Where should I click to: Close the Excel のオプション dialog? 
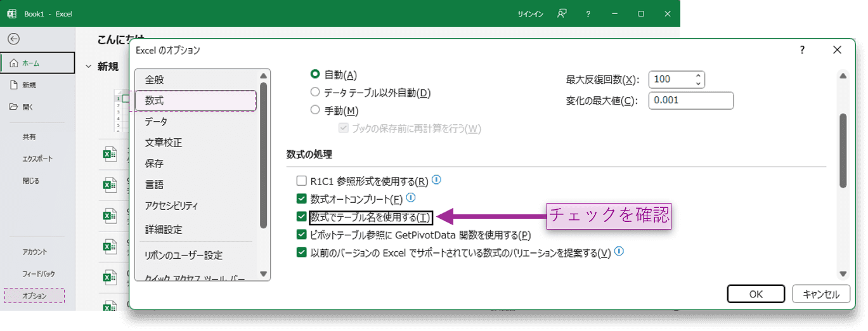837,49
